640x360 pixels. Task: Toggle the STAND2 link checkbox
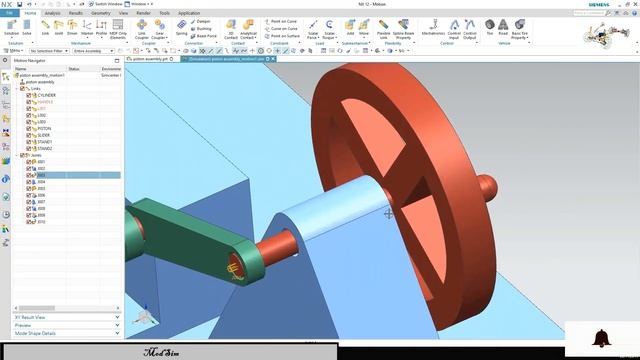29,149
